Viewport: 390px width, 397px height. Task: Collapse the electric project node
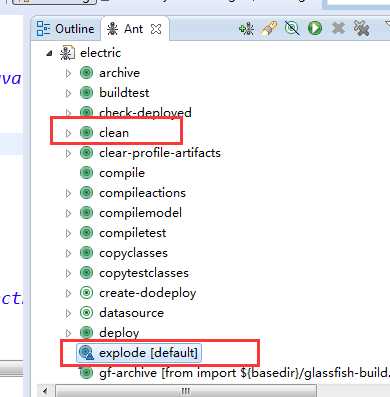pos(49,53)
